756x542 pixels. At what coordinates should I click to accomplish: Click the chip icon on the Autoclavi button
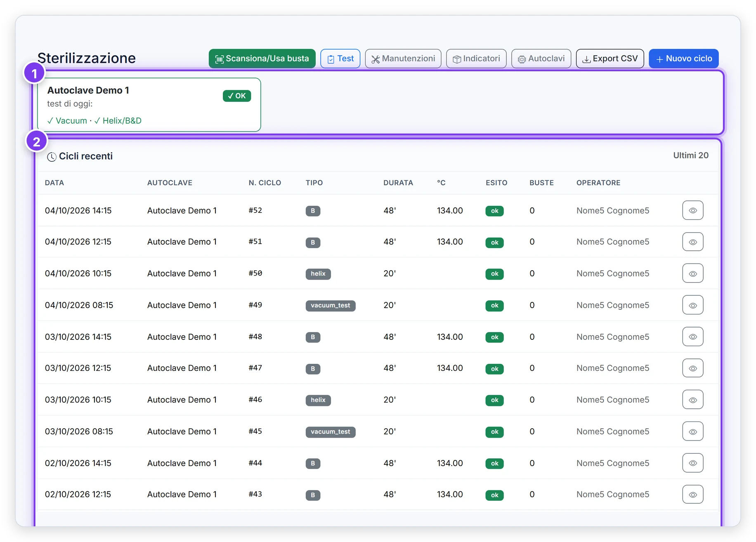[x=522, y=59]
